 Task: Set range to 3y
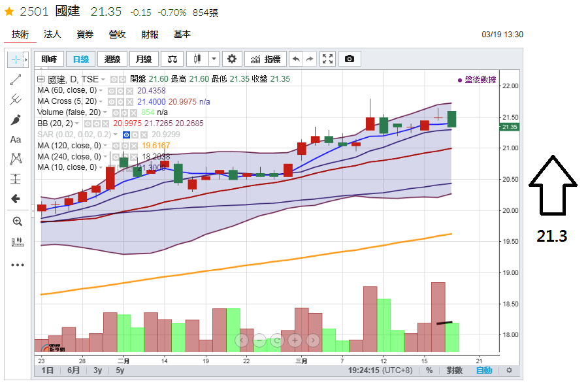tap(97, 370)
